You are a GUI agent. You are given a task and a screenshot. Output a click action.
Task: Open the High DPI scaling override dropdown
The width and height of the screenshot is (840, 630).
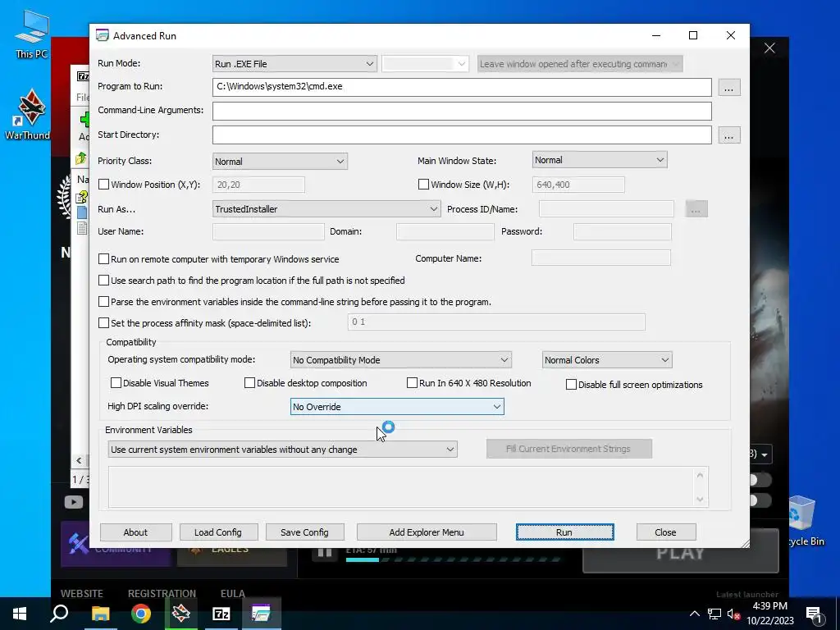coord(397,407)
